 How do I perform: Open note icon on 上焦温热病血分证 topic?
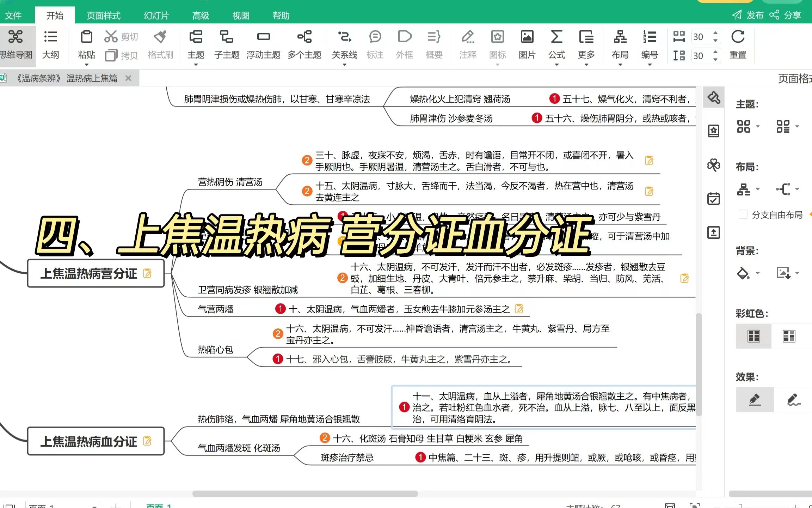(x=147, y=441)
